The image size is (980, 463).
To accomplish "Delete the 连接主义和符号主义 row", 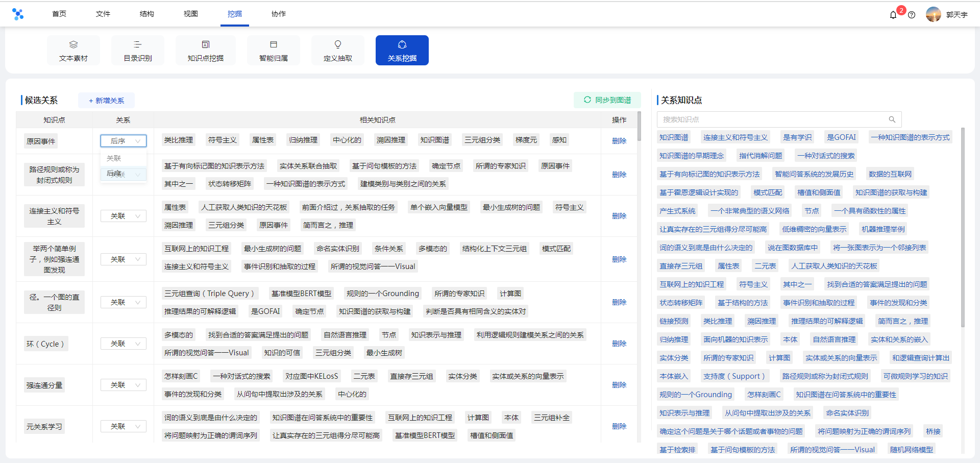I will pos(619,216).
